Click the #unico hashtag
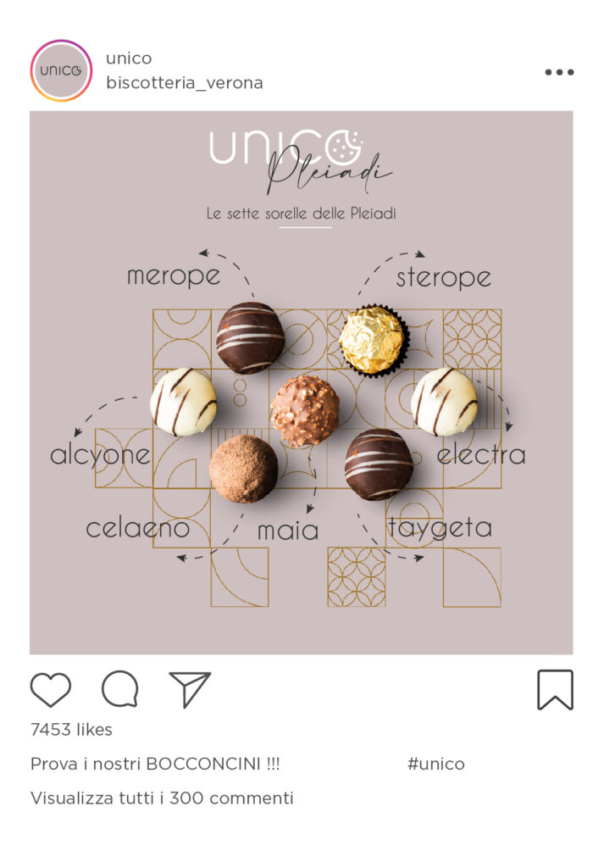 (436, 764)
